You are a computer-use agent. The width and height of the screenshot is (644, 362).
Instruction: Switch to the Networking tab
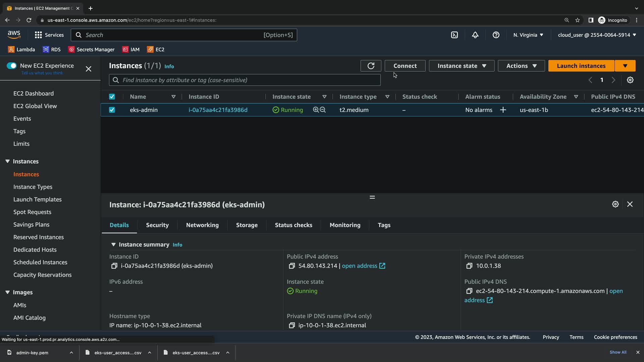pyautogui.click(x=202, y=225)
